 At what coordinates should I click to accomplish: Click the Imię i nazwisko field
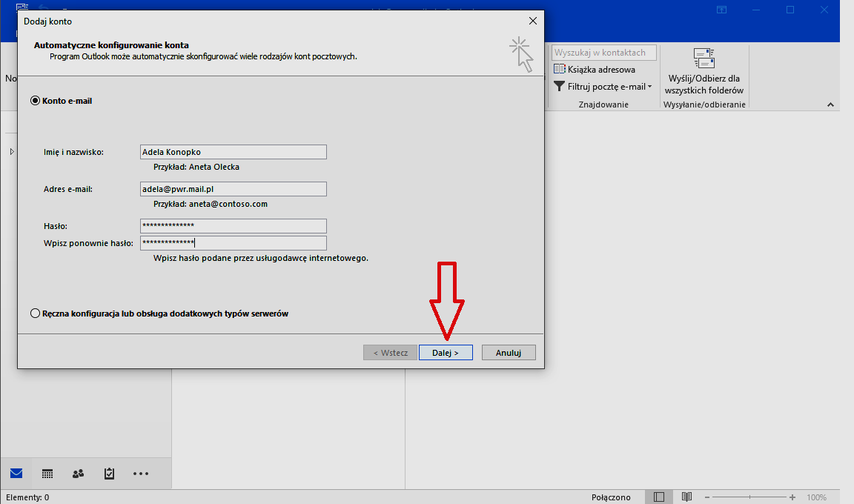[233, 152]
